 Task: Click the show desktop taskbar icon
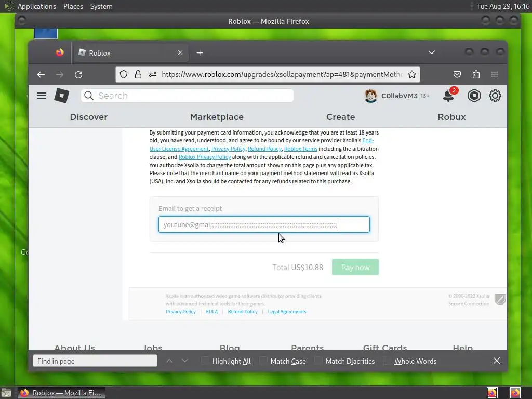coord(6,393)
